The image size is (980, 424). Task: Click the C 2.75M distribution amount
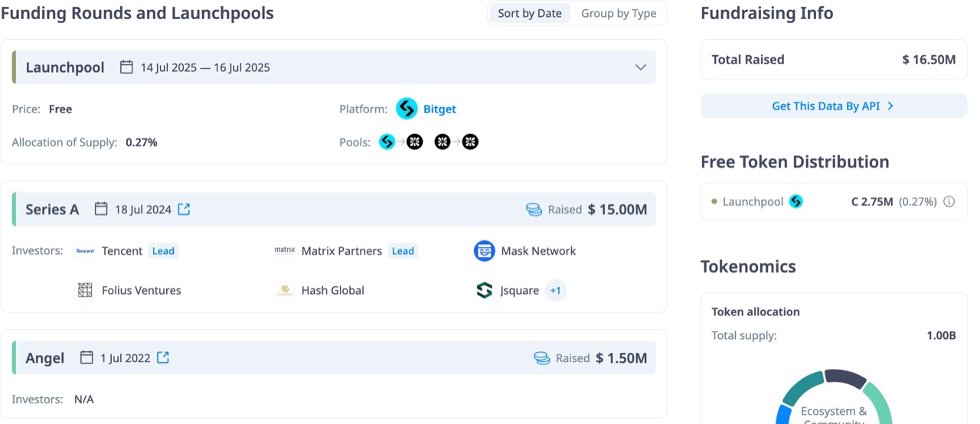(x=872, y=202)
